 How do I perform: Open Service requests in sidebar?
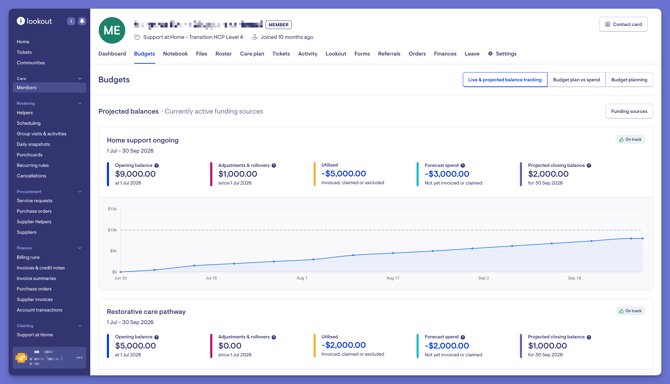[35, 201]
